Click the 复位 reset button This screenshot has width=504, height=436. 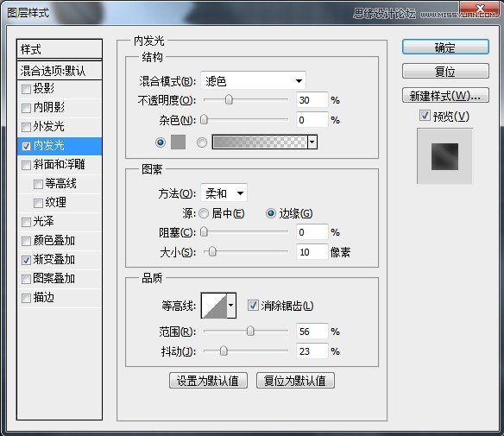pos(445,71)
